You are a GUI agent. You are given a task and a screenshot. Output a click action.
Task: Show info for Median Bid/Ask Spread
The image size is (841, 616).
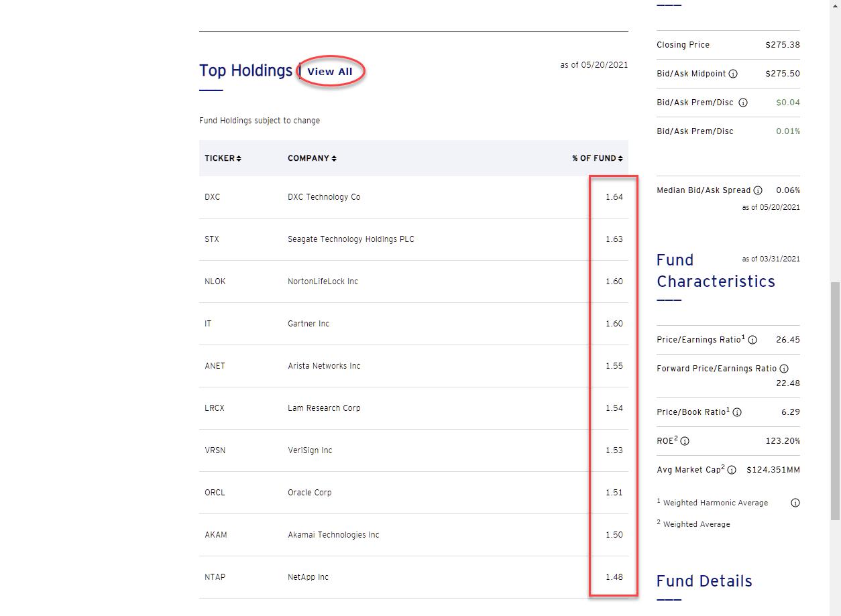(758, 190)
